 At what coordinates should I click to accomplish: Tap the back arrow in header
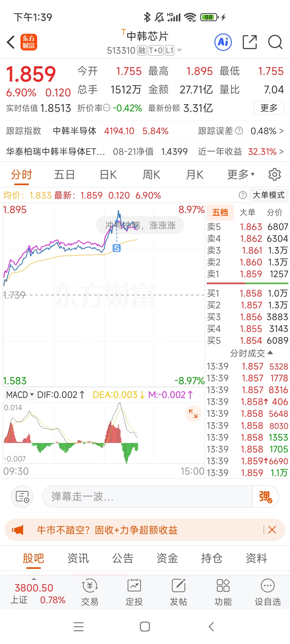click(11, 42)
